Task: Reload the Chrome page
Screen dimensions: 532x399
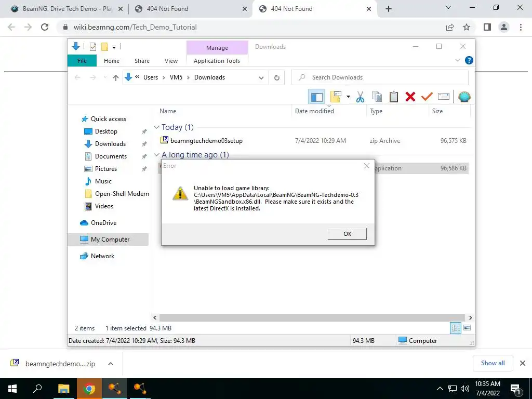Action: coord(45,27)
